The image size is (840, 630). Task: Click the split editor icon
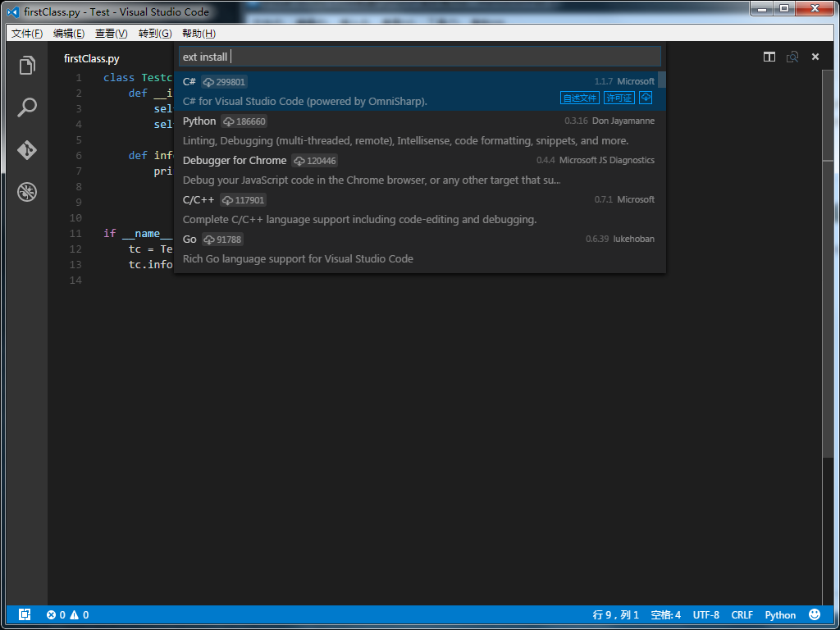[x=769, y=57]
